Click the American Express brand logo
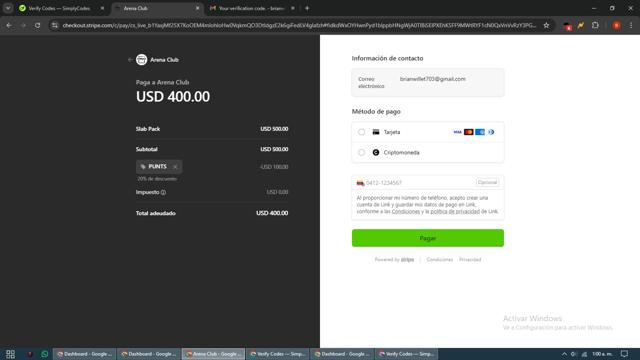Viewport: 640px width, 360px height. [x=480, y=132]
